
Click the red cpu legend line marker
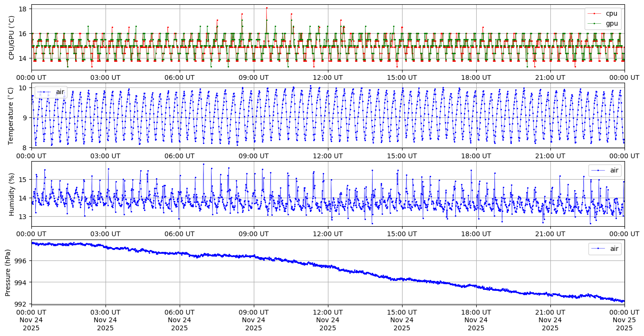click(595, 13)
